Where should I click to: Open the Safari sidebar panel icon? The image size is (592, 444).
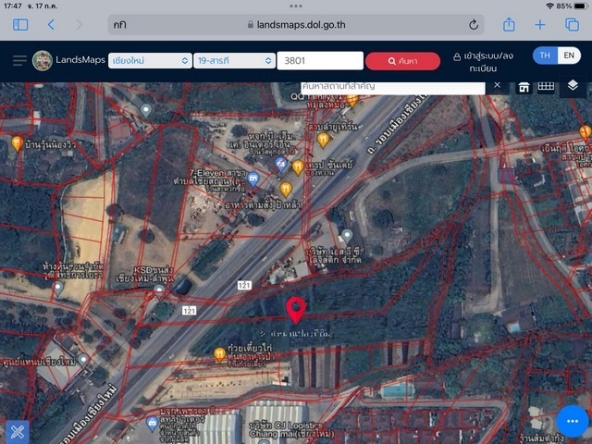[20, 25]
